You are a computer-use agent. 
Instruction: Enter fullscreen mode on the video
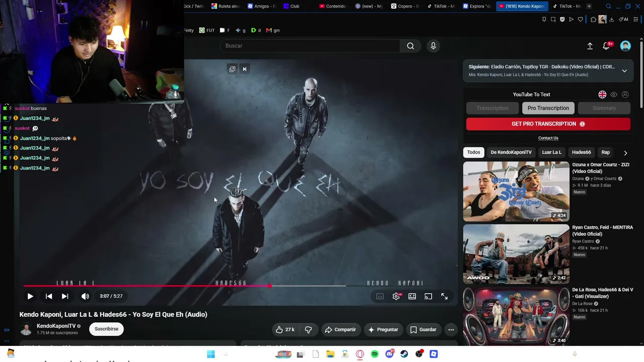coord(444,297)
